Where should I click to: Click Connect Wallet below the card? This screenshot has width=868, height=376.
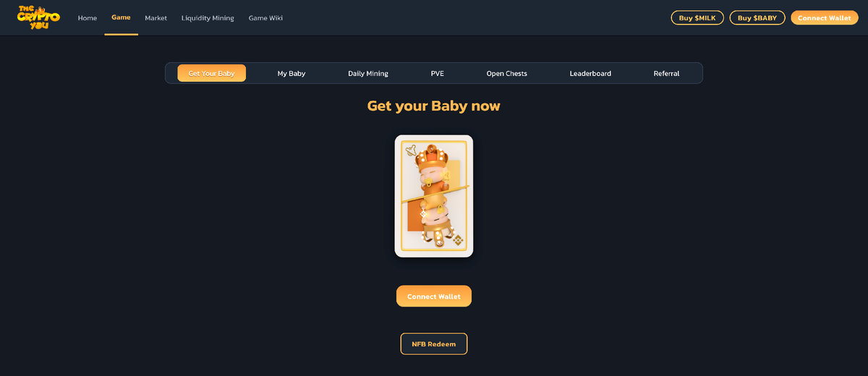pos(434,296)
